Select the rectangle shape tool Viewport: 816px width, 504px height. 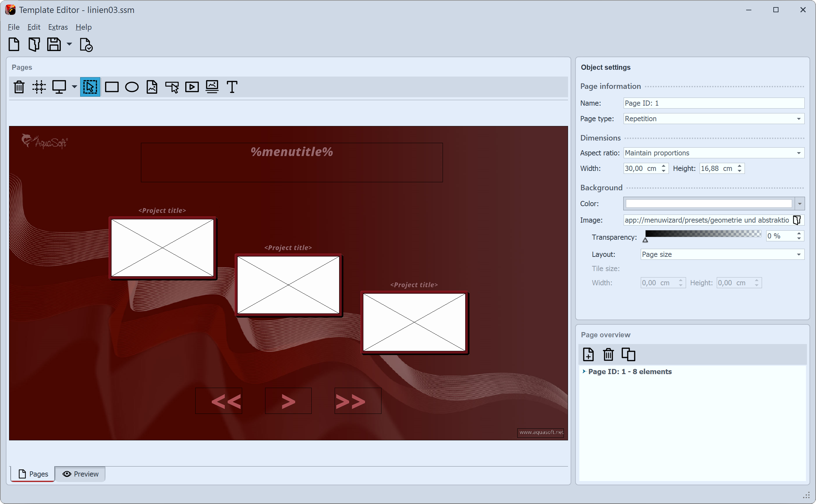pyautogui.click(x=111, y=87)
